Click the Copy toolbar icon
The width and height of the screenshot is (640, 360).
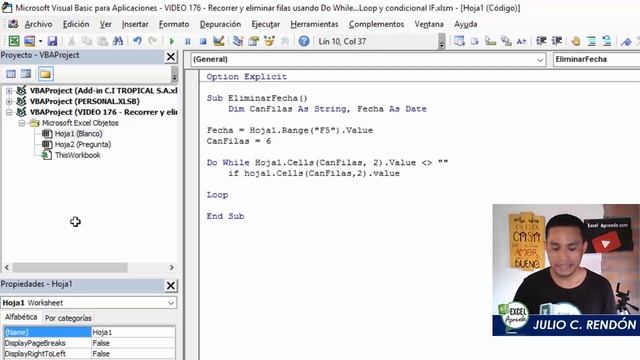pos(87,41)
